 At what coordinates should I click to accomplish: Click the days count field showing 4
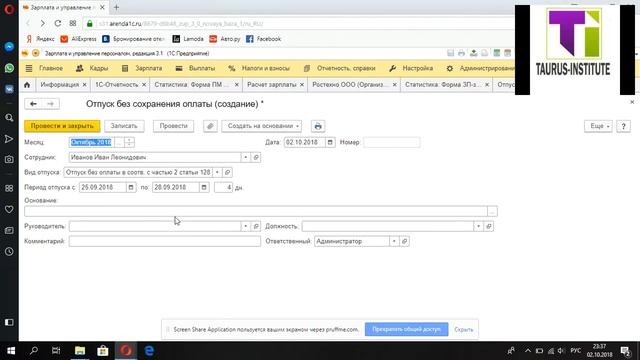coord(223,187)
